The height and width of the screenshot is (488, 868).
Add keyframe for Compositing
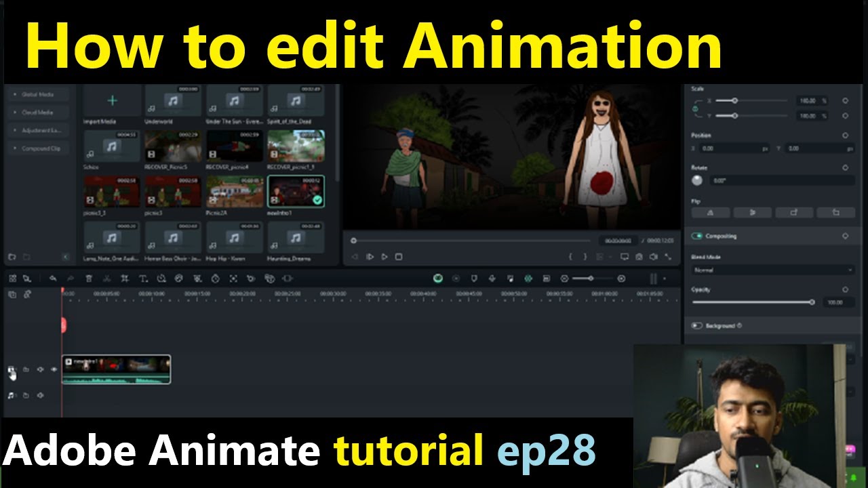[x=845, y=236]
